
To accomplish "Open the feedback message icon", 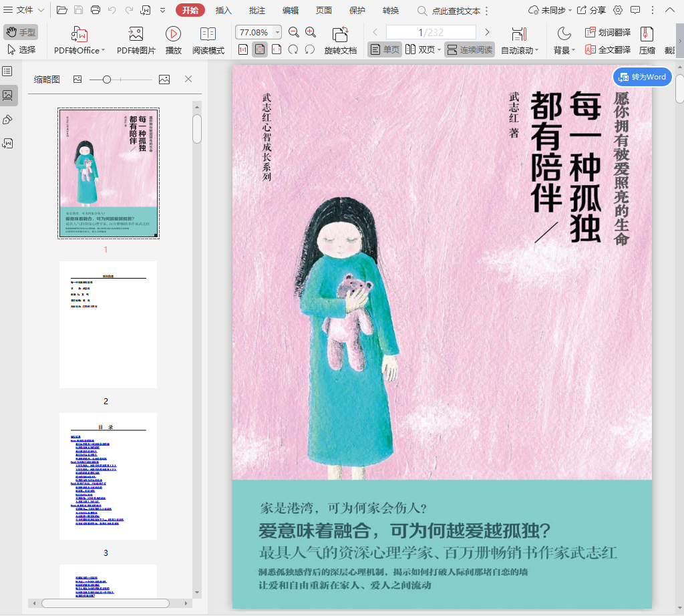I will tap(636, 10).
